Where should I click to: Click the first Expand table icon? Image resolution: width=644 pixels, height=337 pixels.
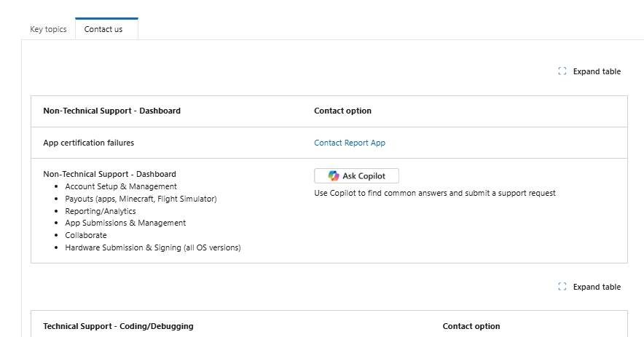pos(562,71)
